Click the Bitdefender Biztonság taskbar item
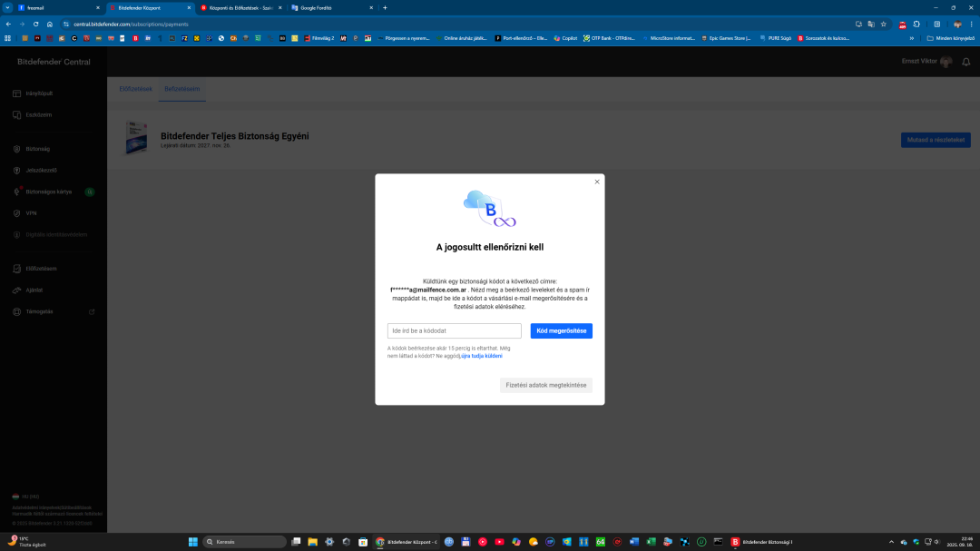980x551 pixels. point(762,542)
